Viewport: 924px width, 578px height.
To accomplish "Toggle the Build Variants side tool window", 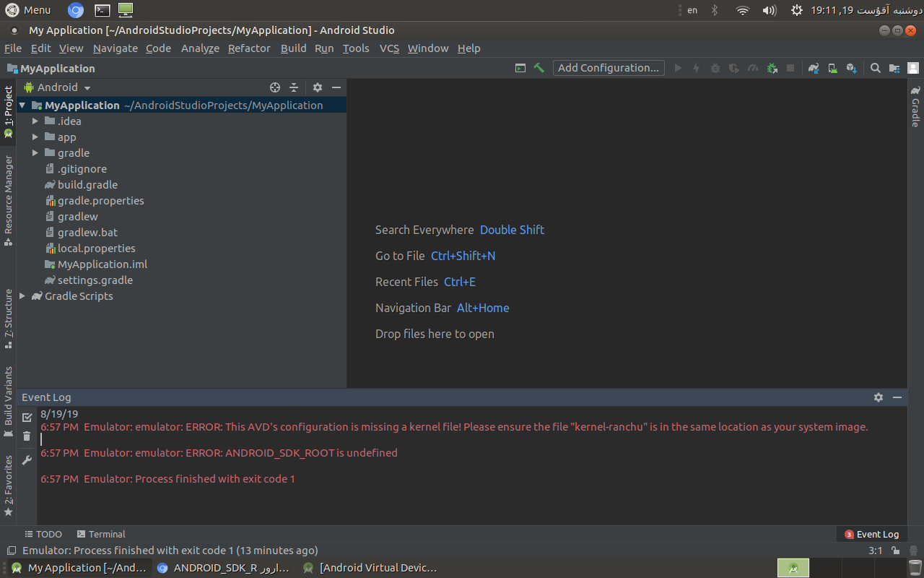I will 8,402.
